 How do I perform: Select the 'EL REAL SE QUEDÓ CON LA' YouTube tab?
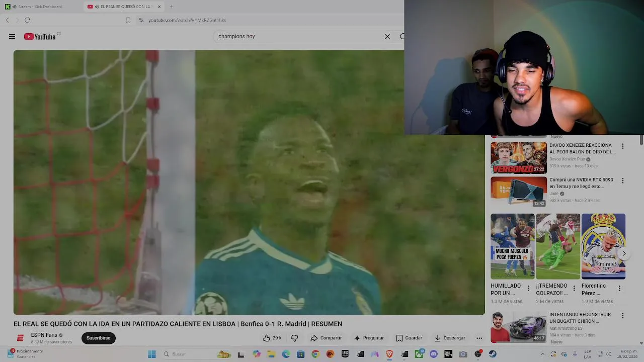point(125,7)
